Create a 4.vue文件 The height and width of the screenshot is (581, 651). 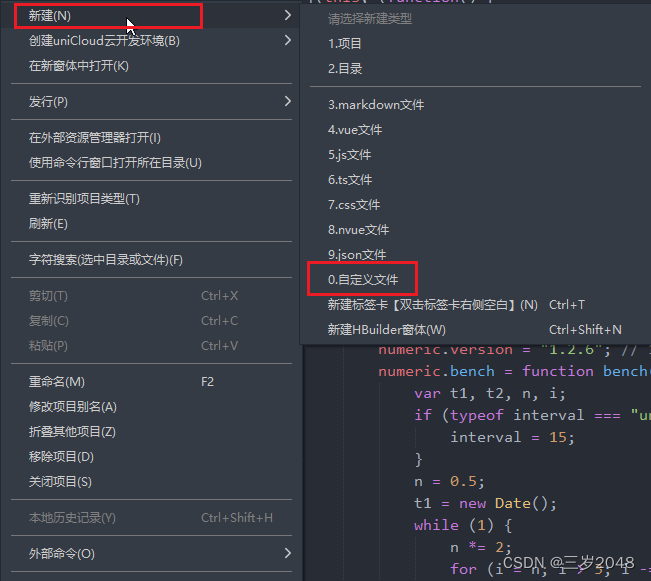pyautogui.click(x=475, y=130)
